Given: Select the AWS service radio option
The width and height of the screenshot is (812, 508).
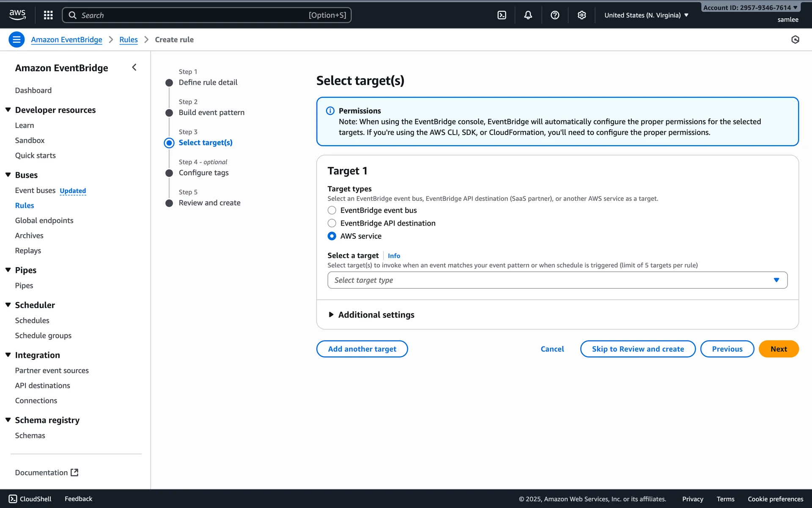Looking at the screenshot, I should (332, 236).
